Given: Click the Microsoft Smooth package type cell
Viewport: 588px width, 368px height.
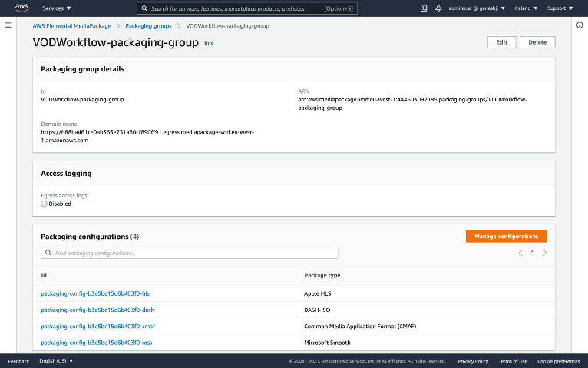Looking at the screenshot, I should [327, 343].
